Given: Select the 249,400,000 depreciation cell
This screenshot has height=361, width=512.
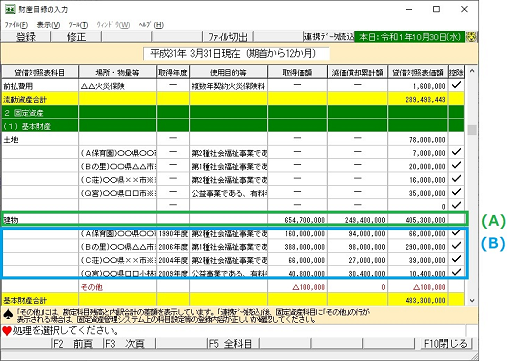Looking at the screenshot, I should (357, 220).
